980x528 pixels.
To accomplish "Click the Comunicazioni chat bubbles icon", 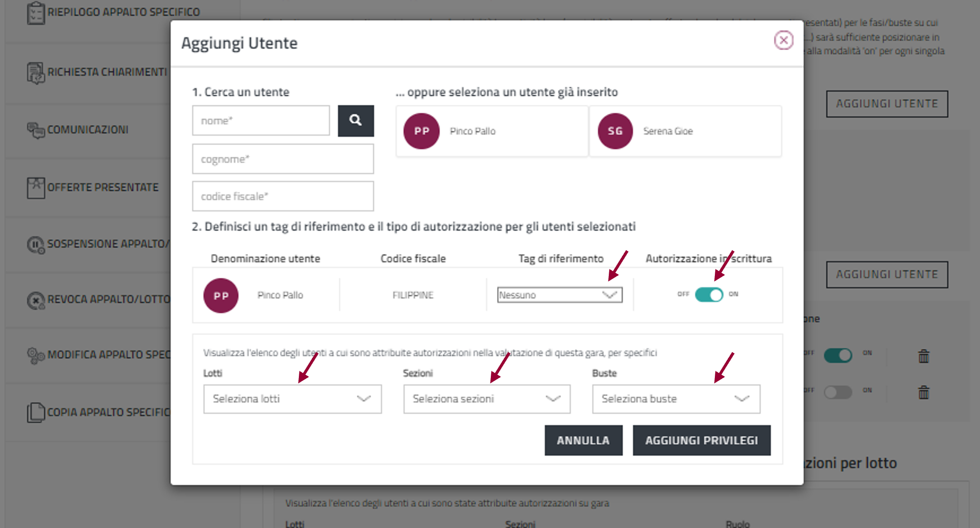I will point(36,130).
